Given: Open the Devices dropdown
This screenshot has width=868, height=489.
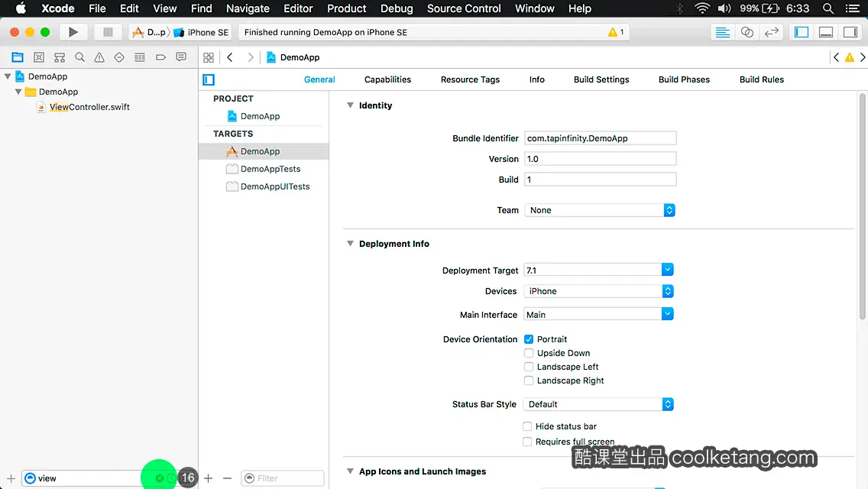Looking at the screenshot, I should [598, 291].
